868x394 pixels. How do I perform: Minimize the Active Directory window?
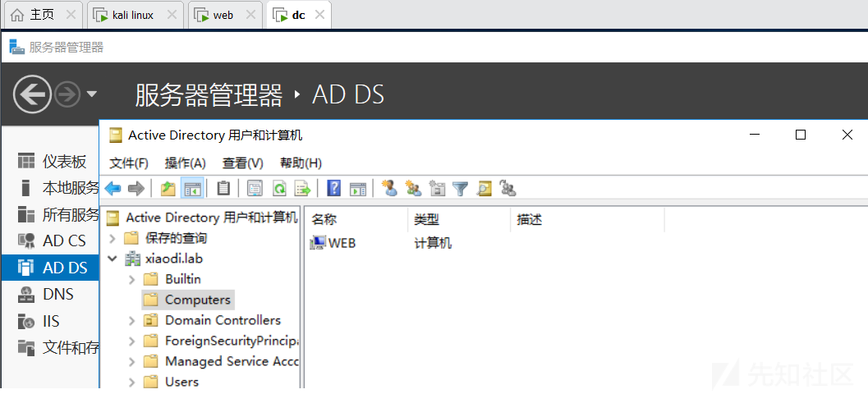pyautogui.click(x=755, y=135)
